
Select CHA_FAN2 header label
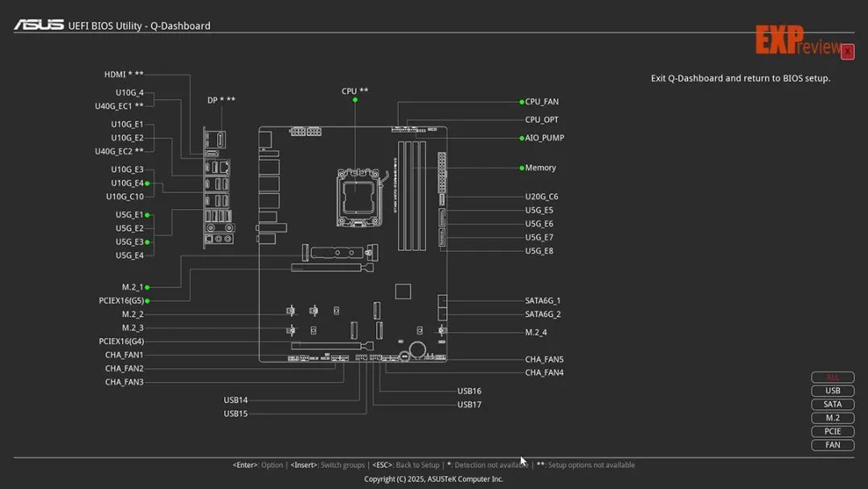124,368
